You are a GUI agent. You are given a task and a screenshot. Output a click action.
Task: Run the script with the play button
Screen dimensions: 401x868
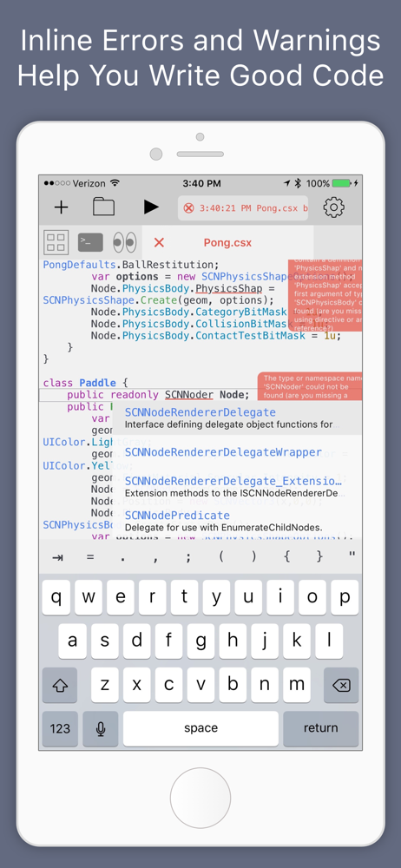coord(151,207)
